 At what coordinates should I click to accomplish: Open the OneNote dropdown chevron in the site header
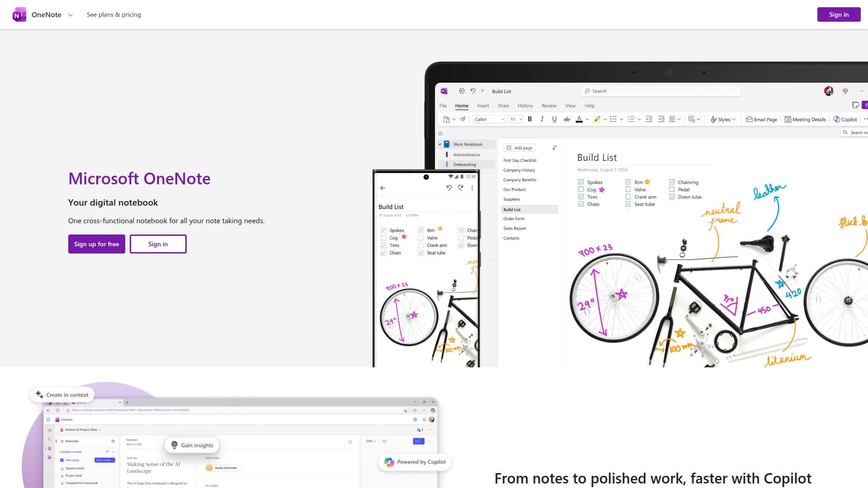click(71, 15)
